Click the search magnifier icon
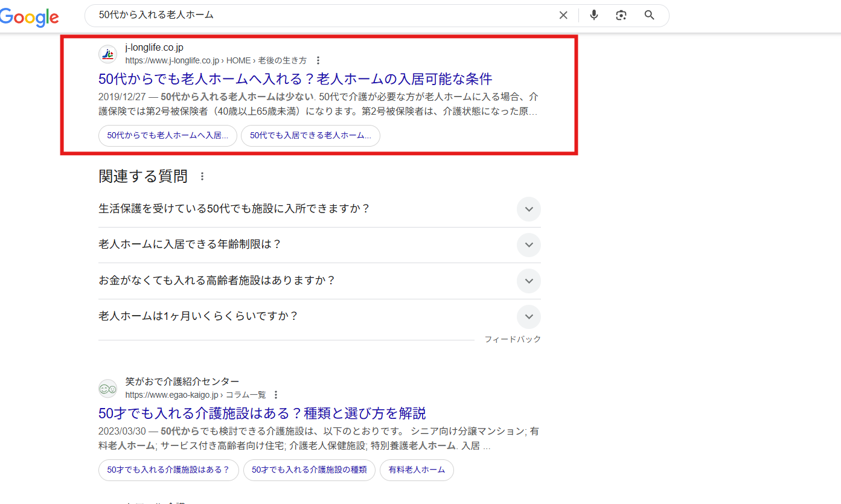841x504 pixels. 649,15
